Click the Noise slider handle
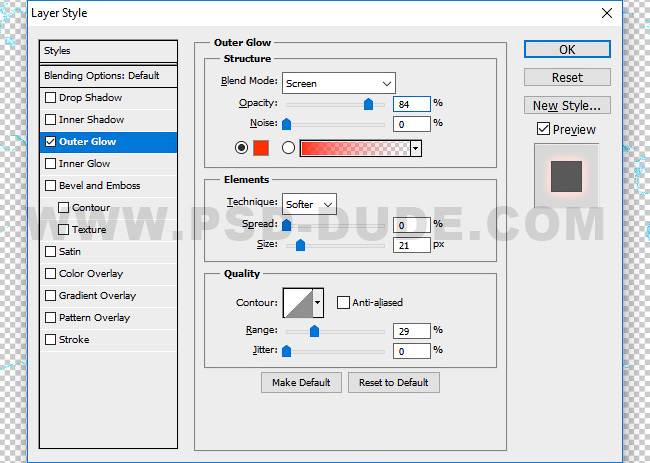The width and height of the screenshot is (650, 463). (x=286, y=124)
